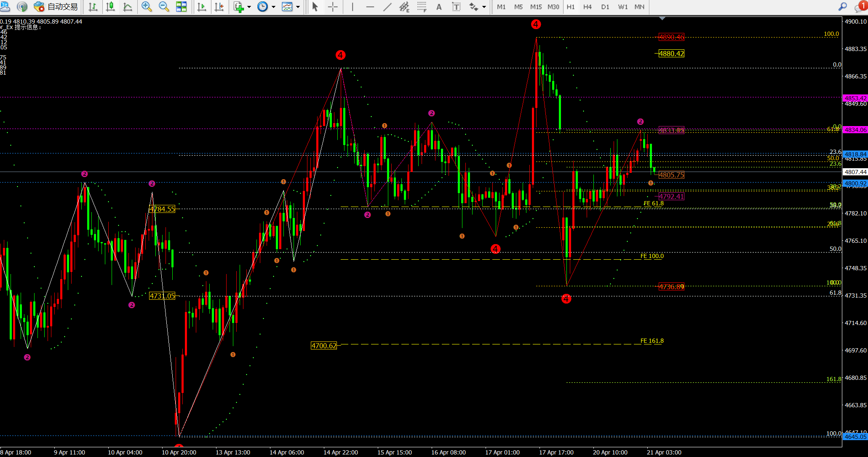The image size is (868, 457).
Task: Click the zoom in magnifier icon
Action: (146, 7)
